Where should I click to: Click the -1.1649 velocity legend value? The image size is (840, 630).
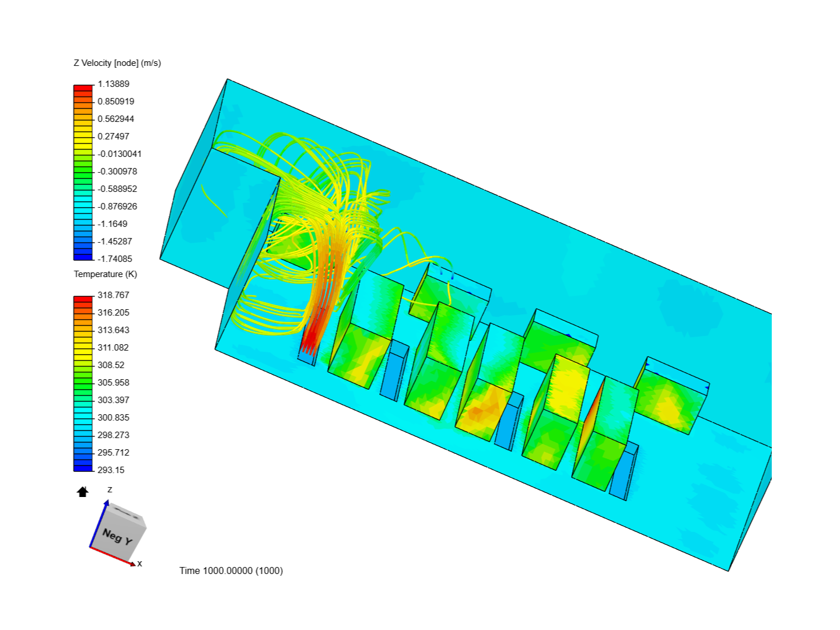coord(113,224)
